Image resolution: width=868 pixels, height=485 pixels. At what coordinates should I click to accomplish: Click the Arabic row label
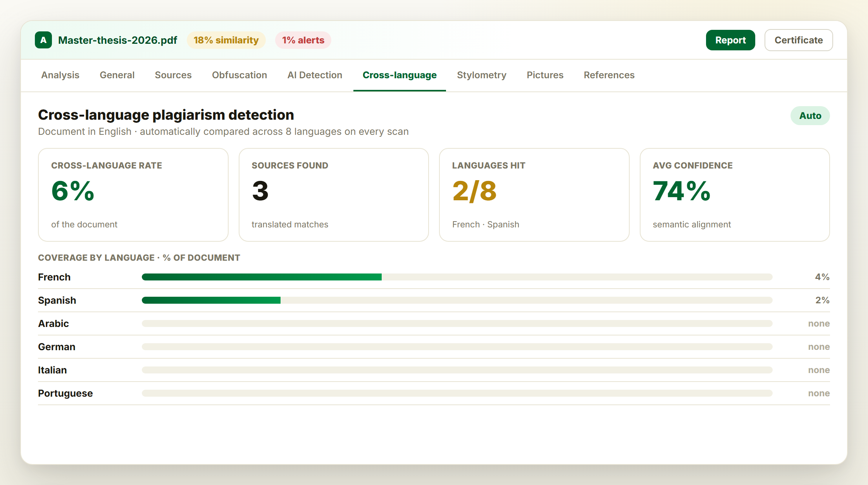coord(53,323)
